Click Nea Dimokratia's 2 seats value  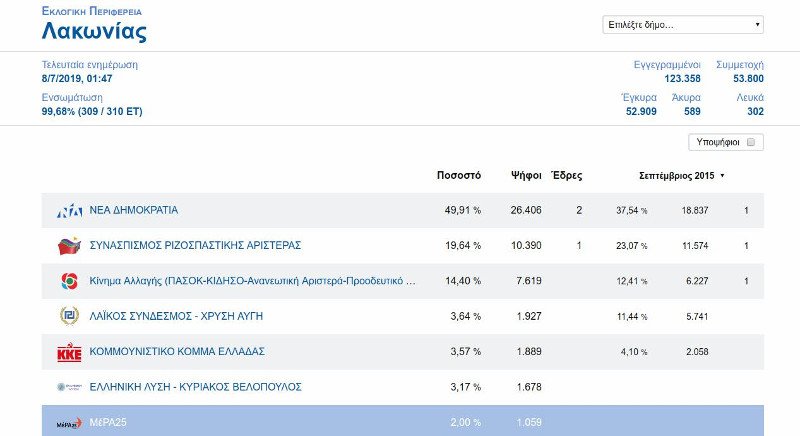(579, 210)
